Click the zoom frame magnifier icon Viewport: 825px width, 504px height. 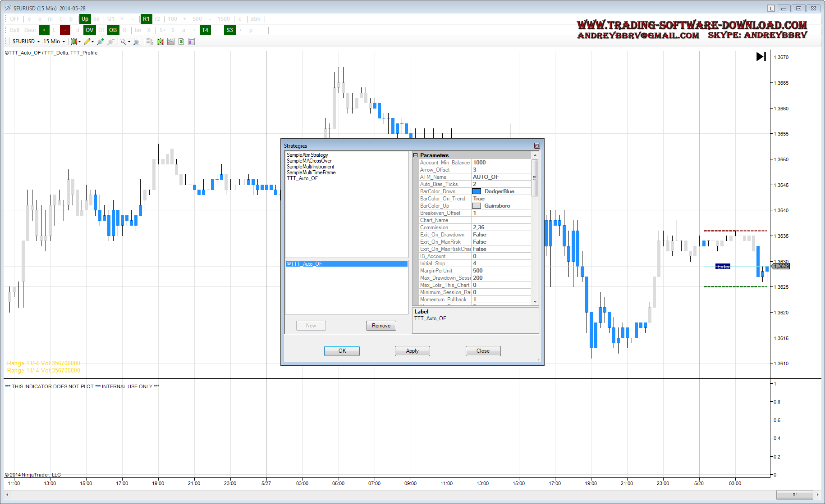coord(137,41)
